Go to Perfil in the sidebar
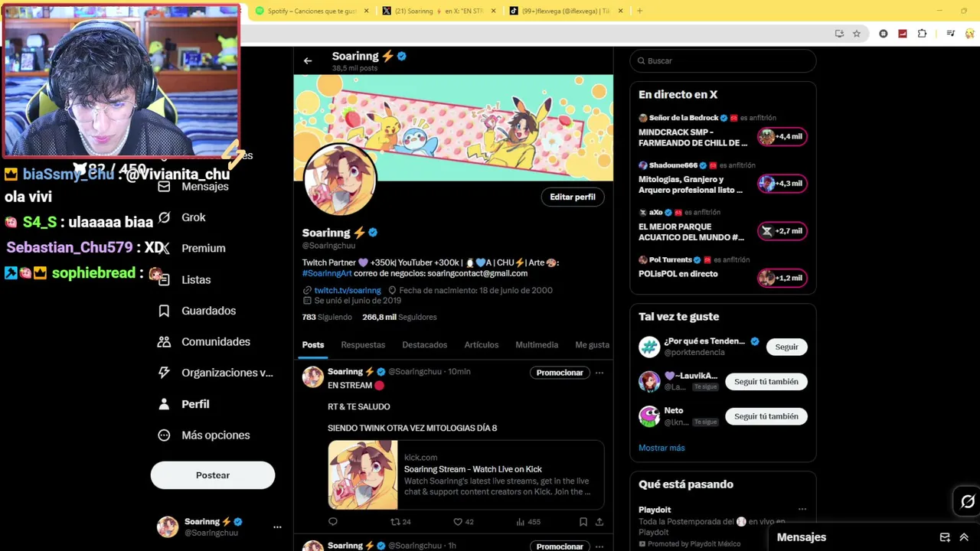The height and width of the screenshot is (551, 980). (184, 404)
